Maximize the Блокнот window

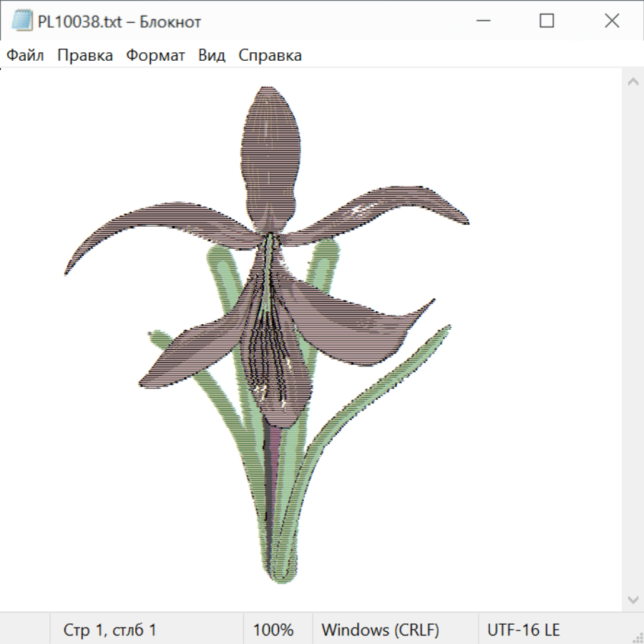(x=547, y=21)
